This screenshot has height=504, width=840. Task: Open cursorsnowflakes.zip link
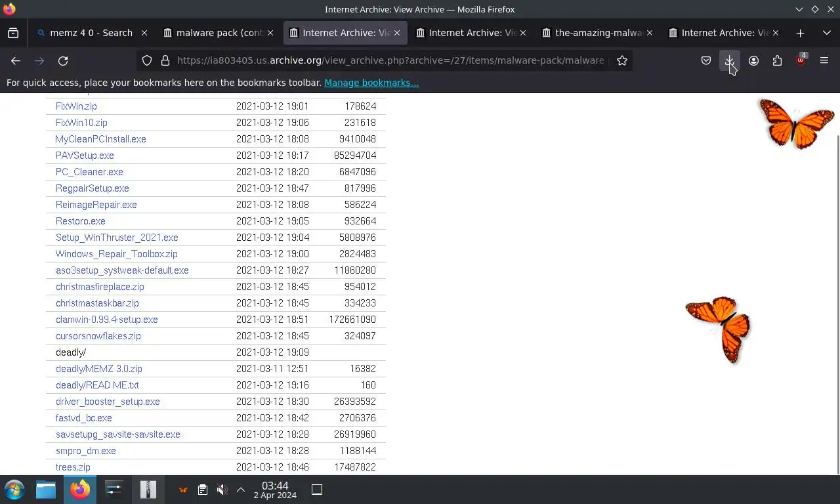point(98,336)
